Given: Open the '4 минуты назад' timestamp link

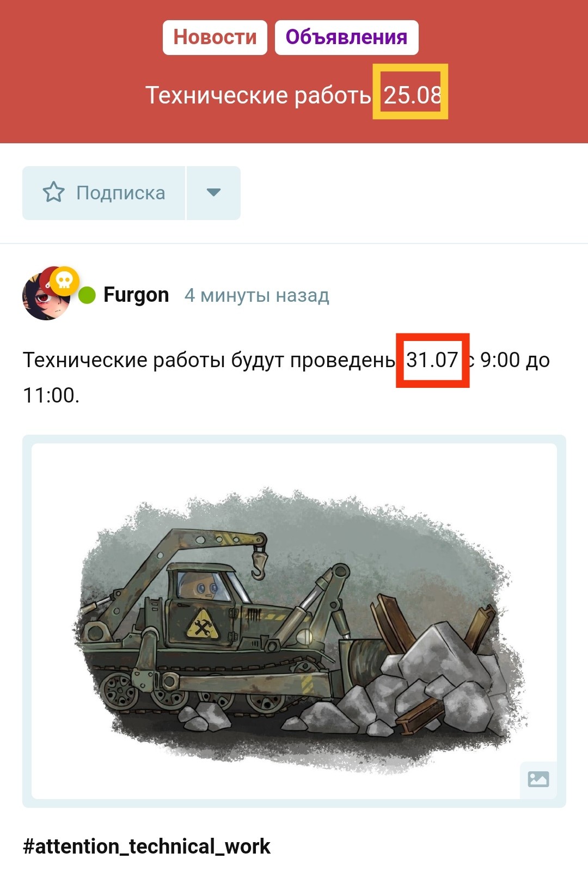Looking at the screenshot, I should point(257,295).
